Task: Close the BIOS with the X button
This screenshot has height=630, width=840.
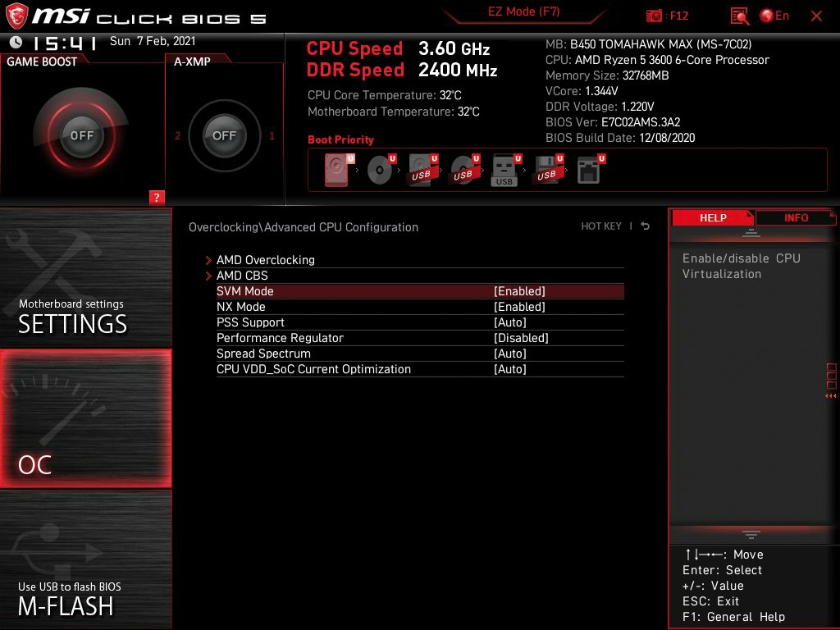Action: tap(816, 16)
